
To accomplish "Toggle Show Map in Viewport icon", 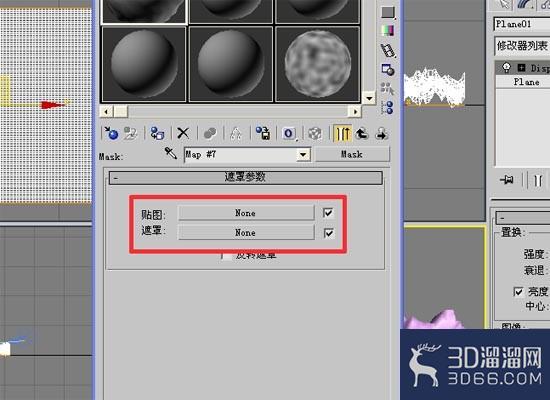I will click(315, 133).
